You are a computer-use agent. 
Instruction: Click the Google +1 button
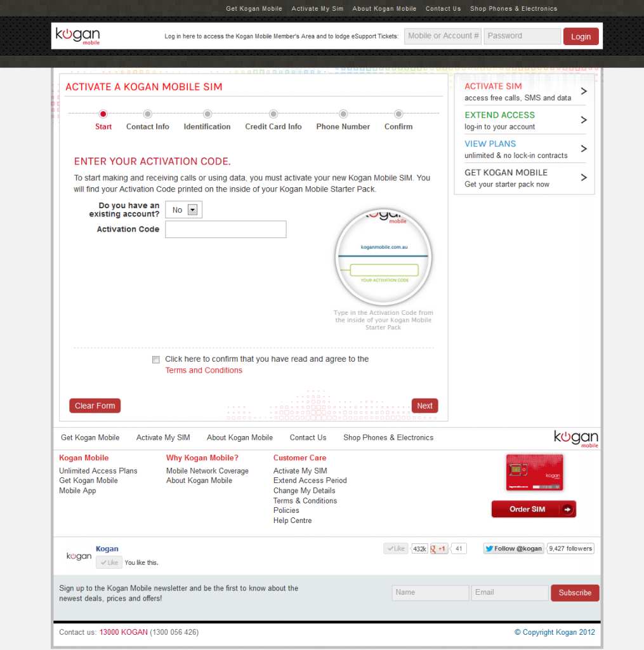click(439, 548)
